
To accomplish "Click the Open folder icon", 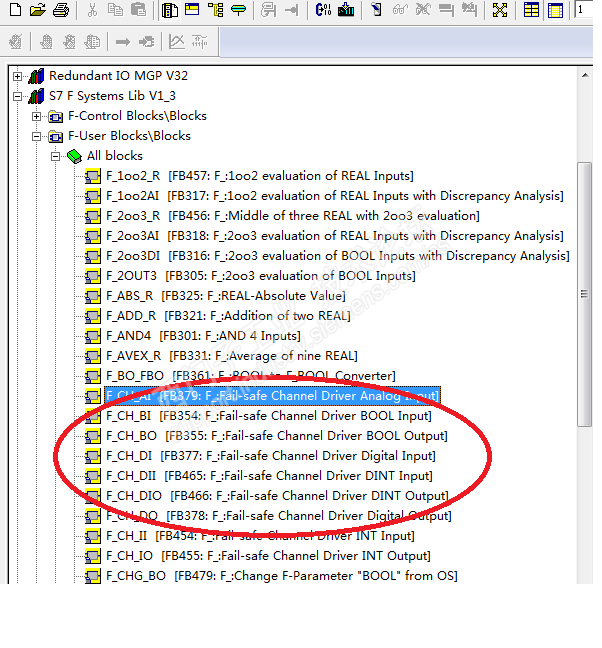I will tap(38, 9).
